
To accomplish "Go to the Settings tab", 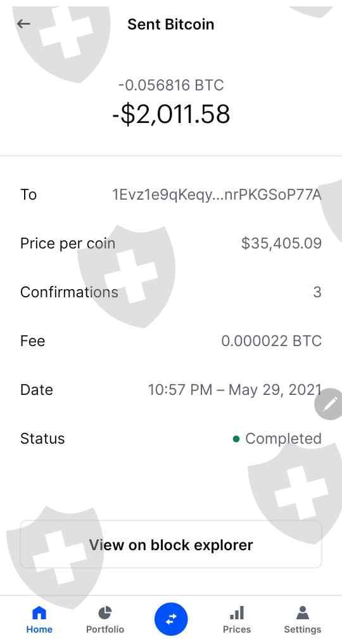I will (303, 620).
